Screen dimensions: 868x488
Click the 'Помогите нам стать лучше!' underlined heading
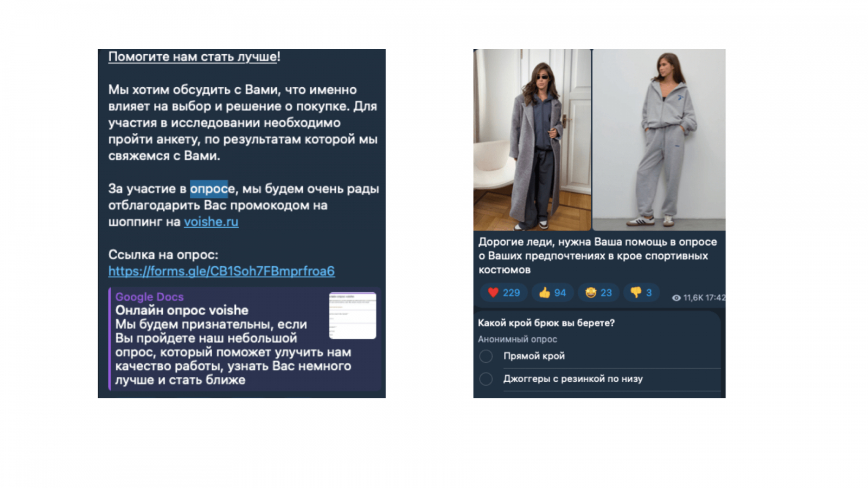194,57
